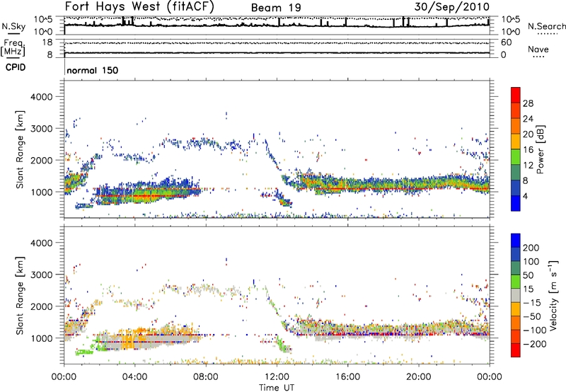Click the '4' power colorbar tick label
Screen dimensions: 566x392
tap(525, 197)
